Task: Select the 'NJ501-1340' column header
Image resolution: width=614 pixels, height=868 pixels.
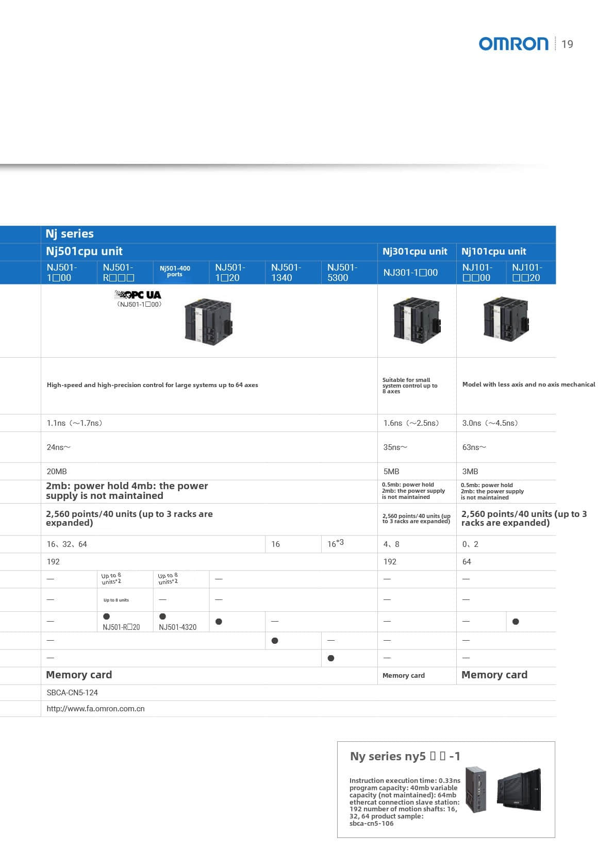Action: (286, 272)
